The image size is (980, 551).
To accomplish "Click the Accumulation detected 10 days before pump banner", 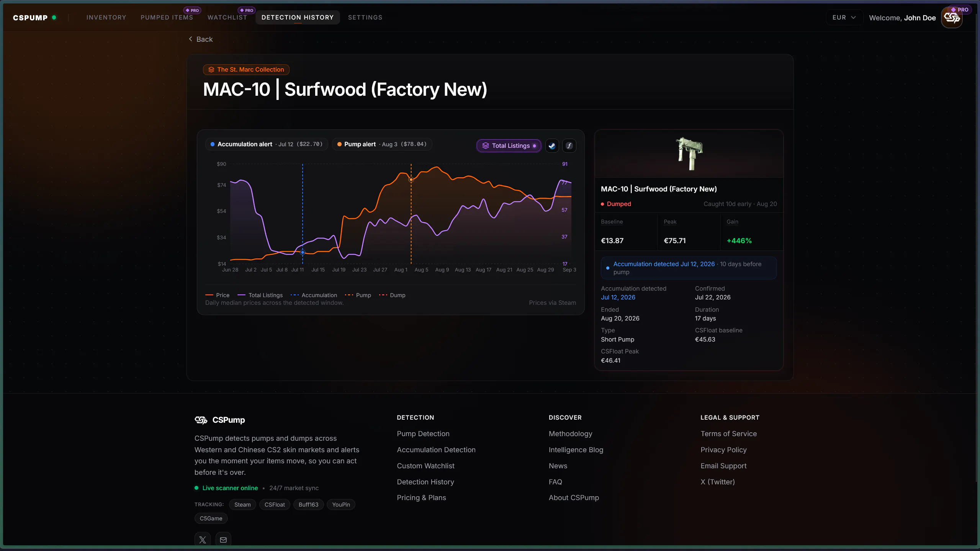I will (x=689, y=268).
